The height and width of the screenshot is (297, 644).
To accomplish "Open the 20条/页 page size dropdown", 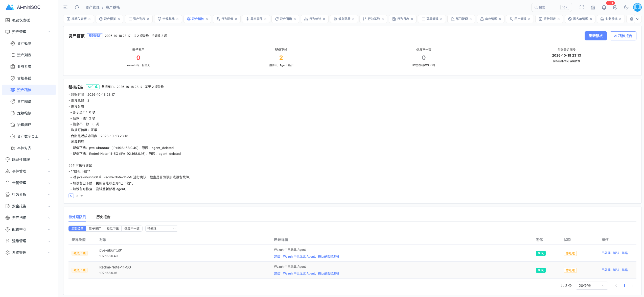I will [592, 286].
